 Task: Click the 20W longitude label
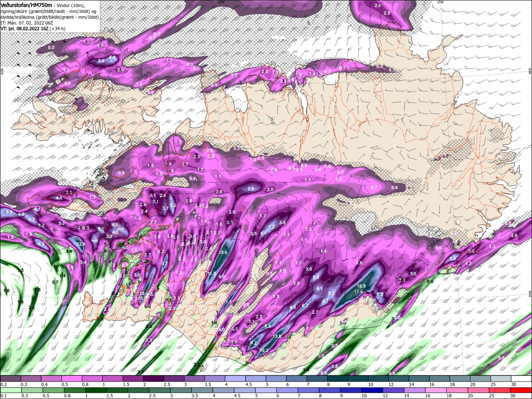click(x=221, y=2)
